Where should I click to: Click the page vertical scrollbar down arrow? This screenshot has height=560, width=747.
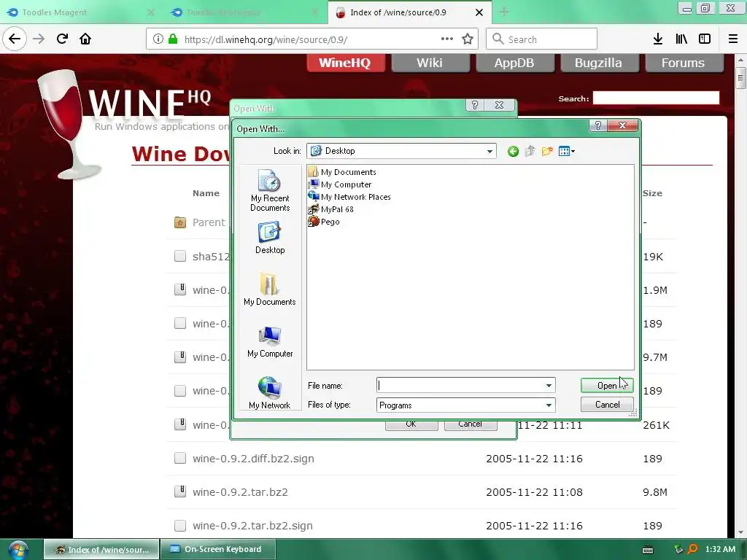[x=741, y=533]
